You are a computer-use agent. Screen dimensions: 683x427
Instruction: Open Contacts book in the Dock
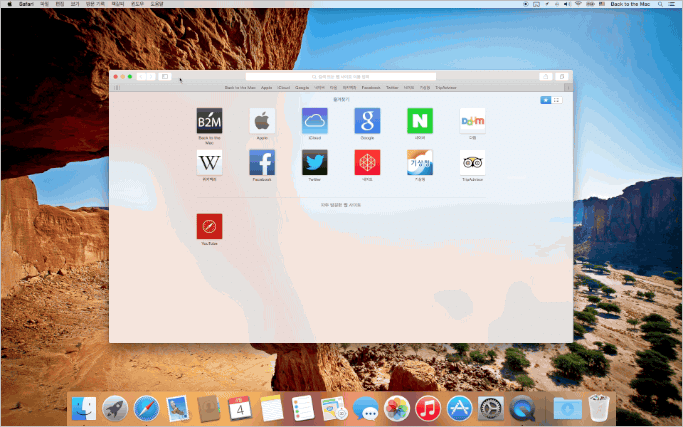(209, 408)
